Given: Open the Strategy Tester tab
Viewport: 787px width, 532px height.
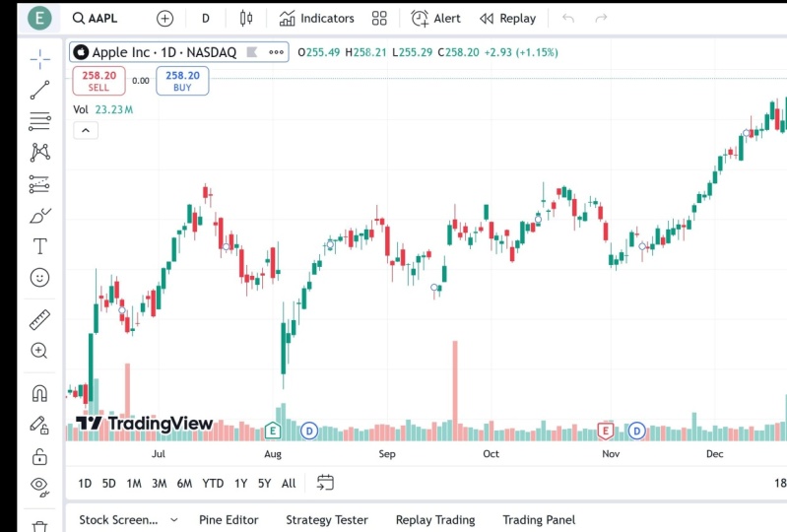Looking at the screenshot, I should (327, 520).
